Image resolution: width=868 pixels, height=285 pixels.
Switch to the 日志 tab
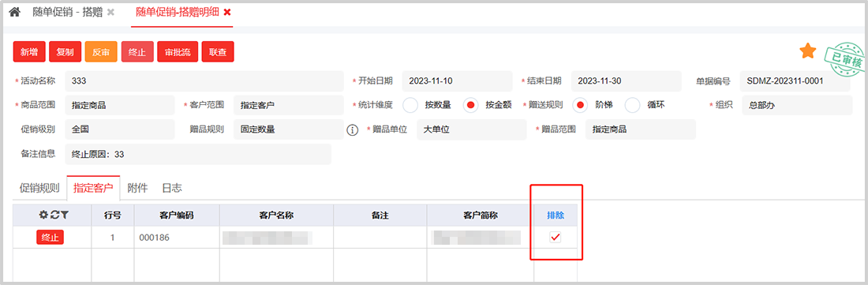[171, 188]
